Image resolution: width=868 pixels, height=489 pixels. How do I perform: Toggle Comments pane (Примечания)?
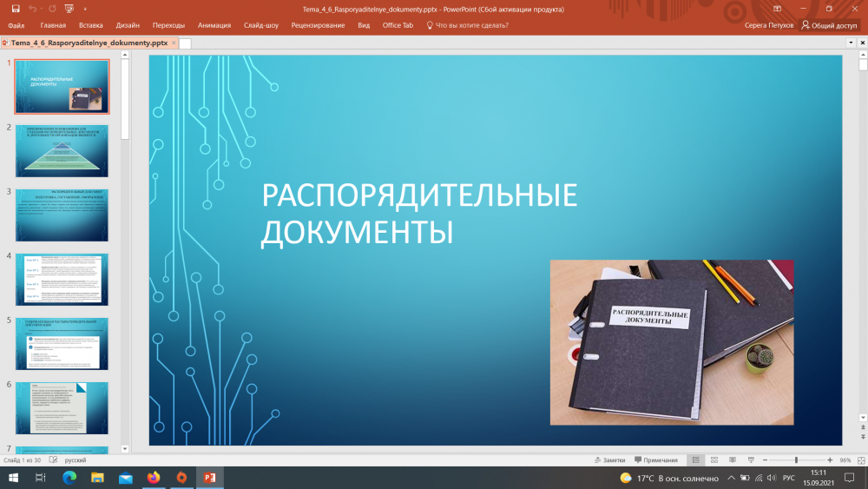[x=656, y=459]
